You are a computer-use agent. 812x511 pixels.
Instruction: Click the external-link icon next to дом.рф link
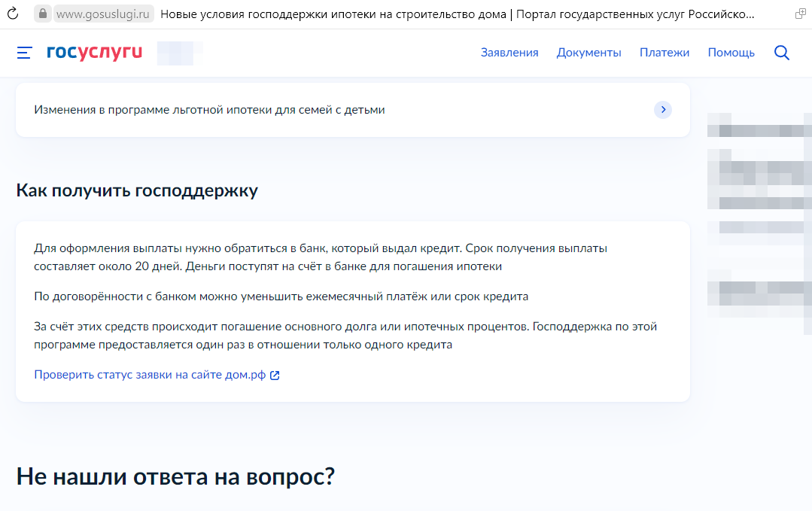(276, 374)
